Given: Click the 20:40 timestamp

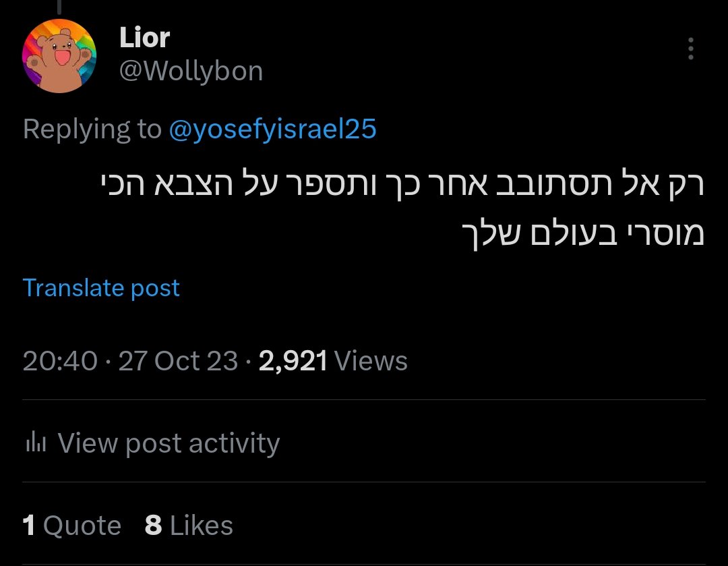Looking at the screenshot, I should 60,362.
